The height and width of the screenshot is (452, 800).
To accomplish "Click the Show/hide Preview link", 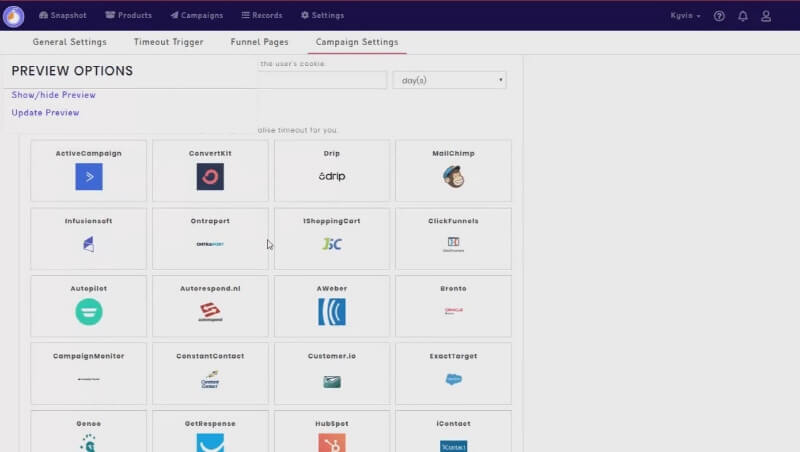I will 54,95.
